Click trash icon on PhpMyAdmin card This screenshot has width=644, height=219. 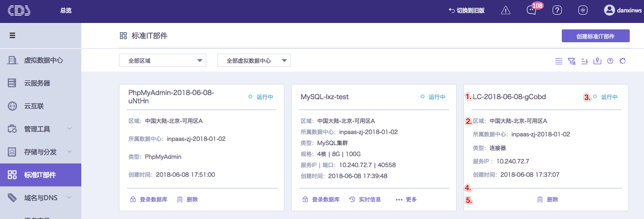[180, 199]
